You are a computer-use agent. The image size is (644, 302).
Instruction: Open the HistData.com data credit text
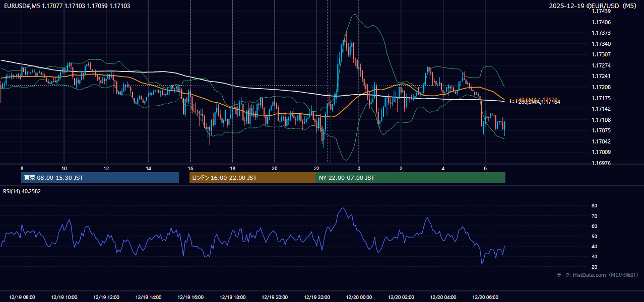tap(598, 275)
